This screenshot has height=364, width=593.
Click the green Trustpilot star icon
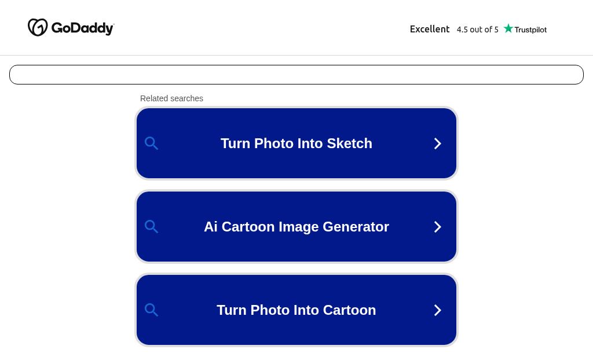508,28
